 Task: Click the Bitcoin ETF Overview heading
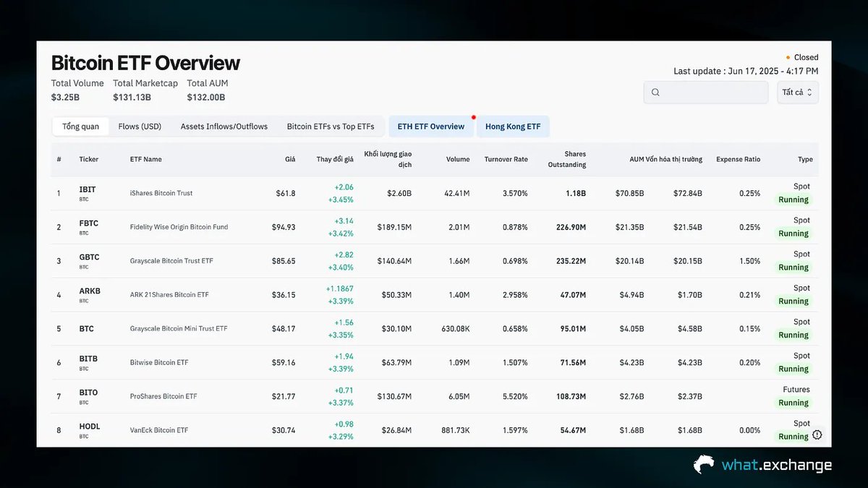(x=145, y=63)
